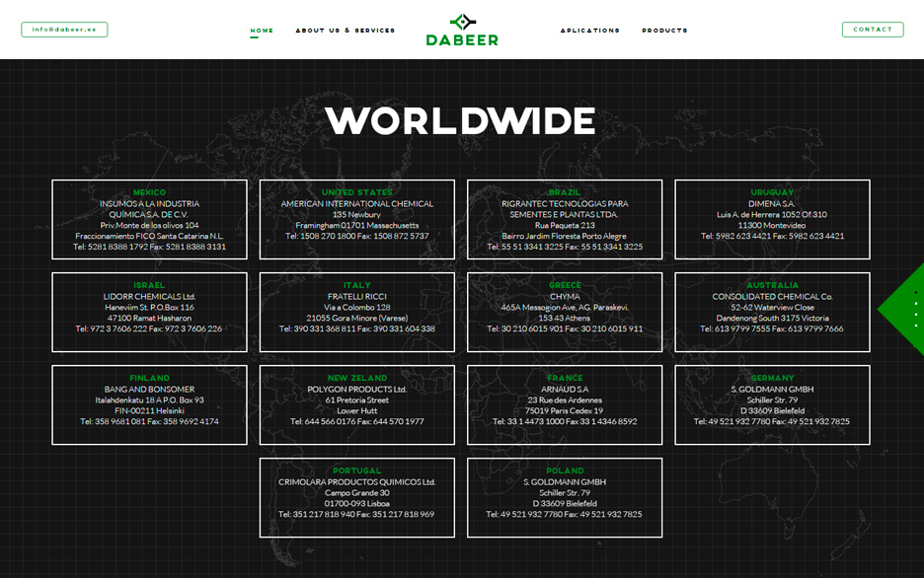Select the bottom slide indicator dot
This screenshot has width=924, height=578.
pos(916,325)
